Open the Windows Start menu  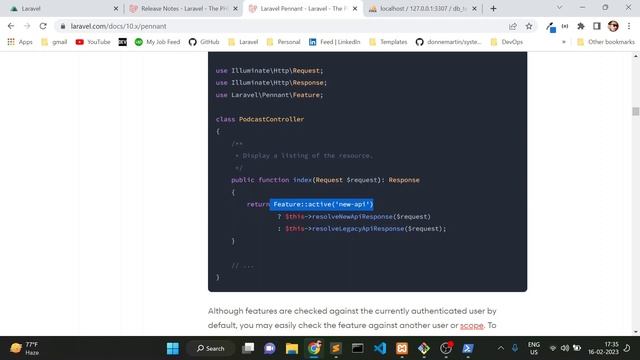173,348
